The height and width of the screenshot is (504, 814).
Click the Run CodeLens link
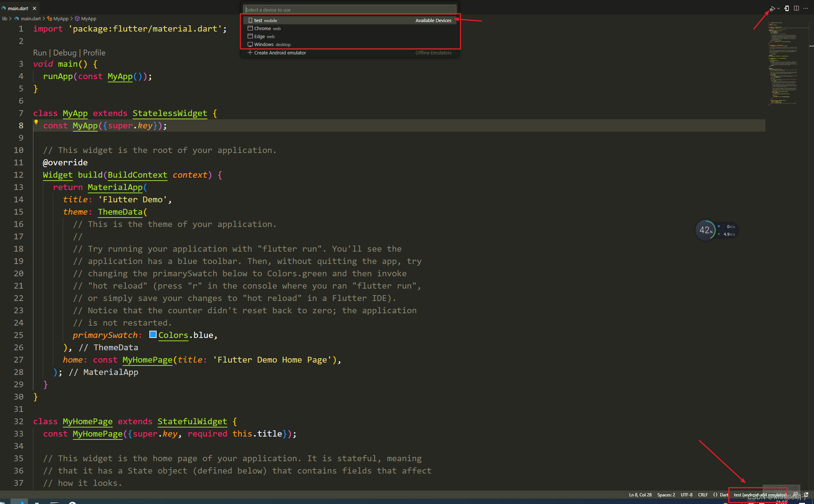click(x=40, y=53)
